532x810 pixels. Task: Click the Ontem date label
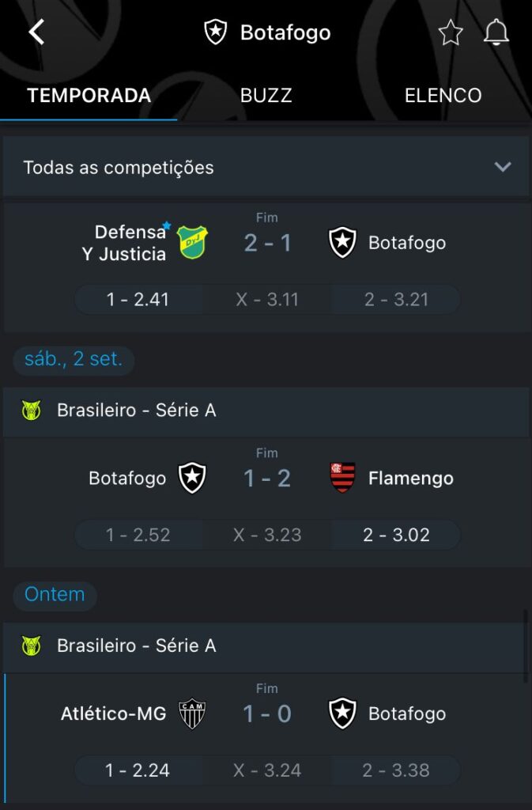55,595
